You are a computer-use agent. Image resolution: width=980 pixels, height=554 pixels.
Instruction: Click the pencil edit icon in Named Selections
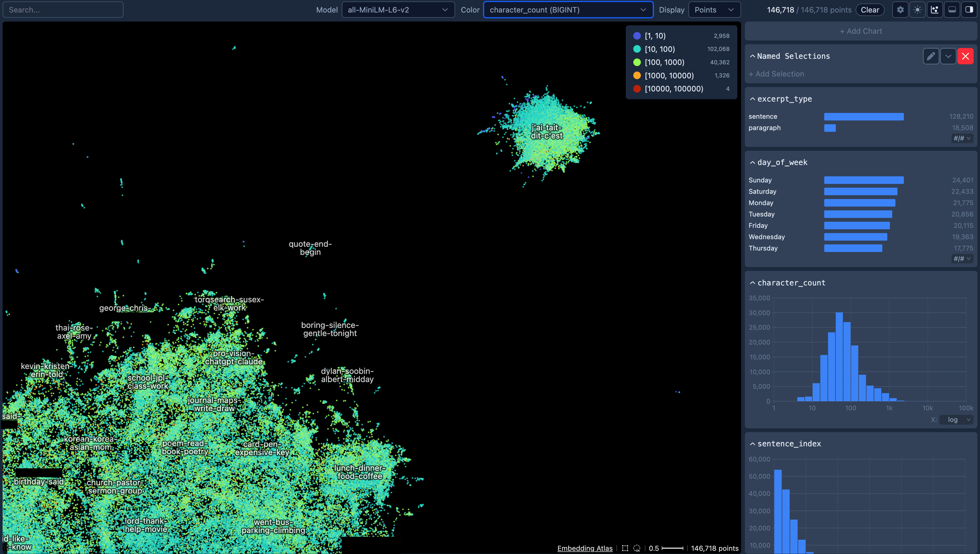[931, 56]
